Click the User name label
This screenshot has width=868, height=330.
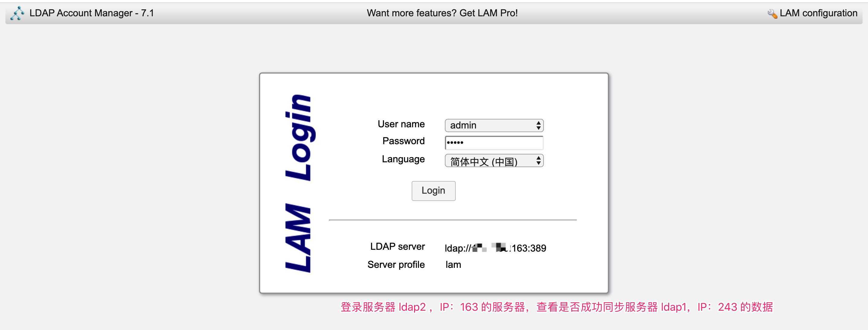(x=401, y=124)
